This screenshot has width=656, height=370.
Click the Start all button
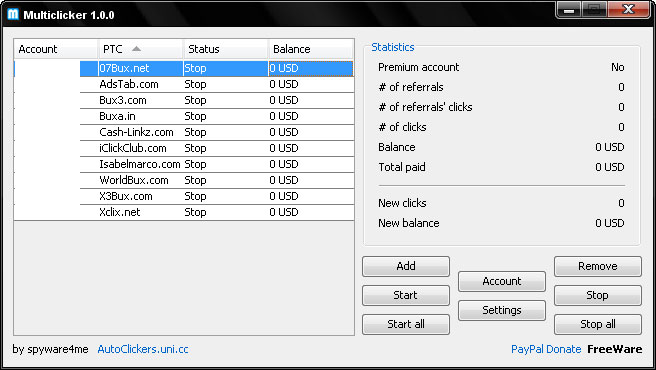(x=406, y=324)
